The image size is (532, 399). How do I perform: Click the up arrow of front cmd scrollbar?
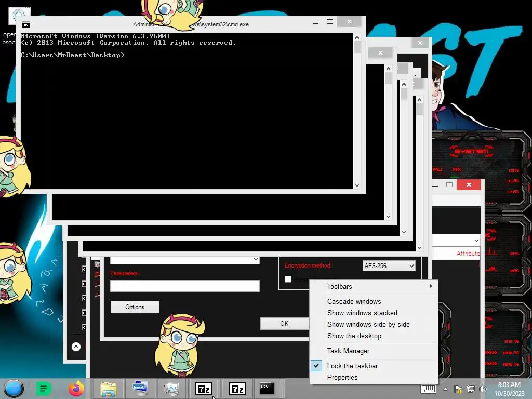tap(357, 37)
